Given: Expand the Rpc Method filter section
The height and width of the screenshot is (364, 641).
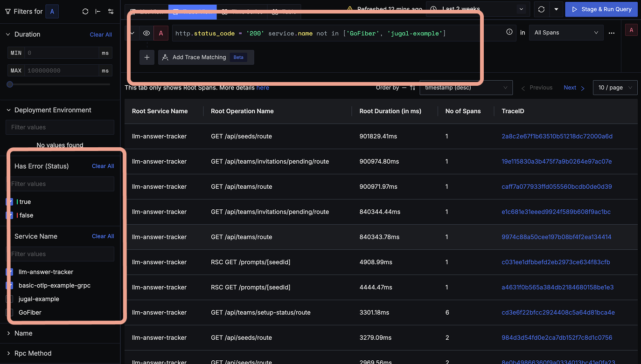Looking at the screenshot, I should click(x=33, y=353).
